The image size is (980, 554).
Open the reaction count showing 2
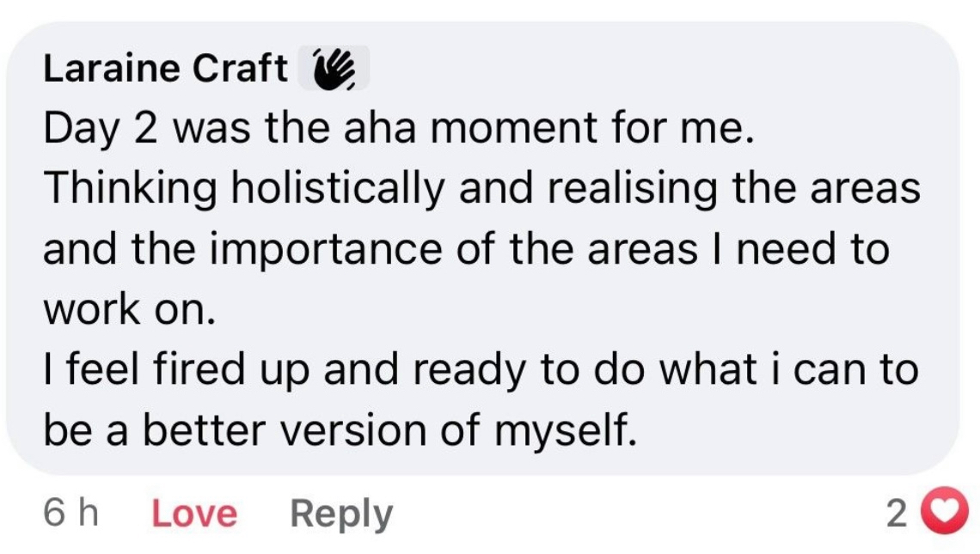pos(896,514)
